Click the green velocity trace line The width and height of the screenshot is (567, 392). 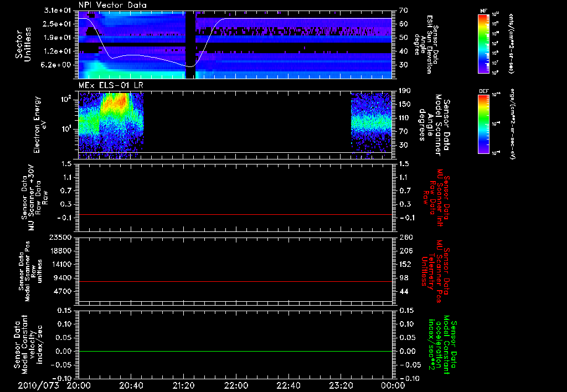click(235, 351)
